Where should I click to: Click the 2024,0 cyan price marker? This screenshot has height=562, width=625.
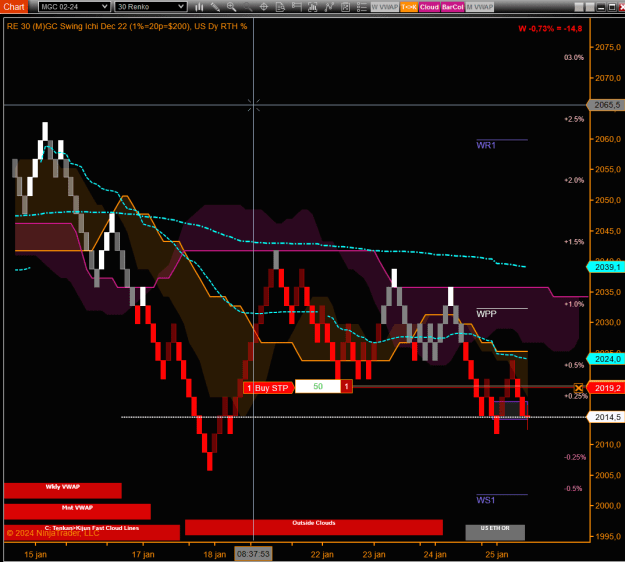[607, 359]
